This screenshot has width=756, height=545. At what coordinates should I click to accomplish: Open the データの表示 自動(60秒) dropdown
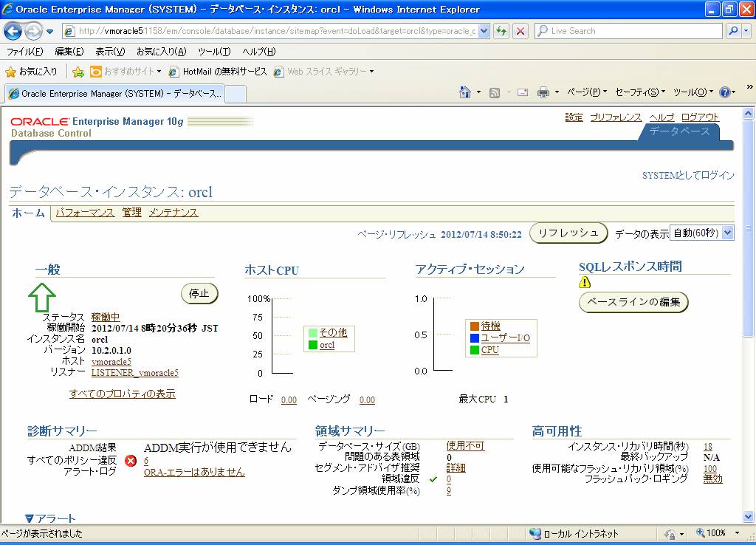703,233
